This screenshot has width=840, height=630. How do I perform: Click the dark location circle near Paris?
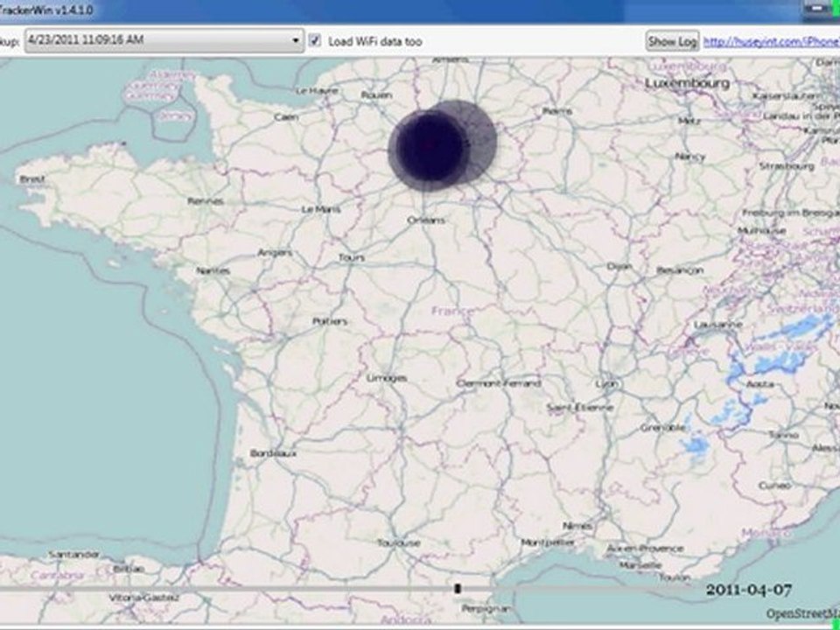point(430,149)
